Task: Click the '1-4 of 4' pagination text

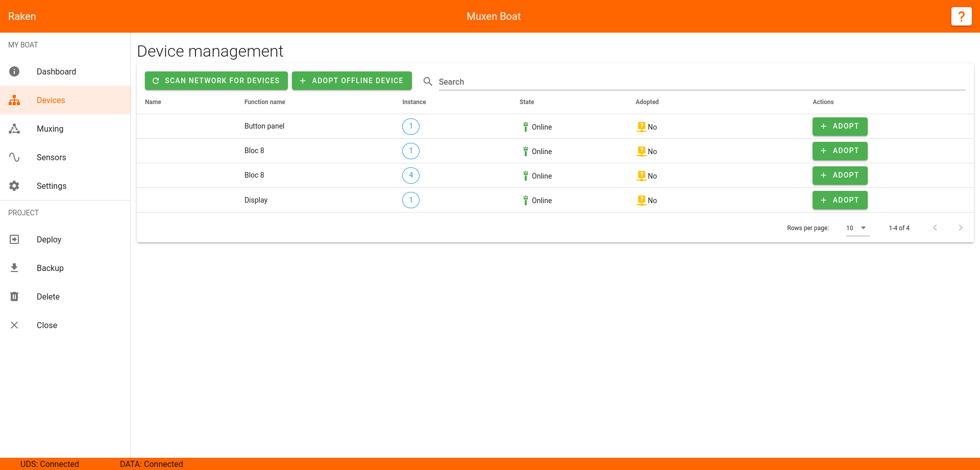Action: (899, 228)
